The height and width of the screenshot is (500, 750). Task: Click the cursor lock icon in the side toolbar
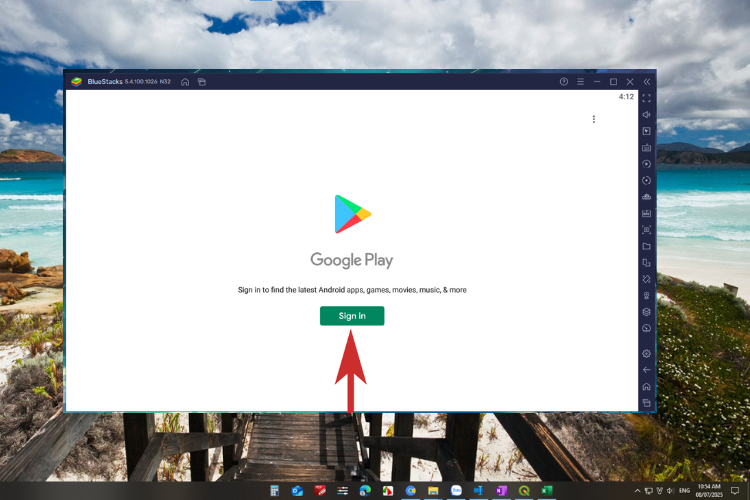coord(647,131)
